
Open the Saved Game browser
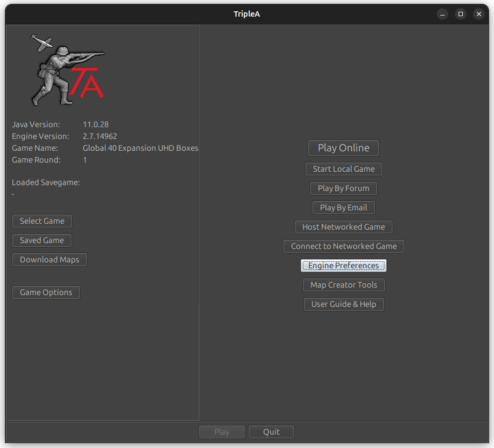[41, 240]
